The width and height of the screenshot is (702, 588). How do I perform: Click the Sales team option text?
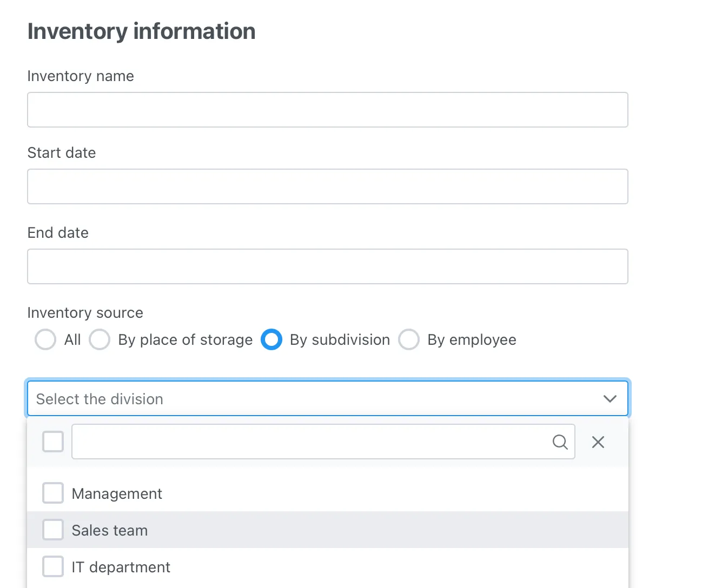pos(110,530)
